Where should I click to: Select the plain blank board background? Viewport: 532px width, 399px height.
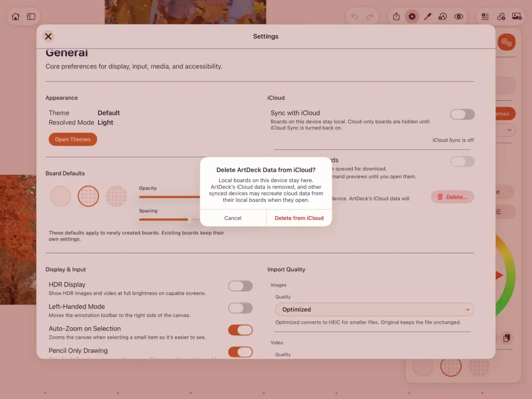(60, 196)
